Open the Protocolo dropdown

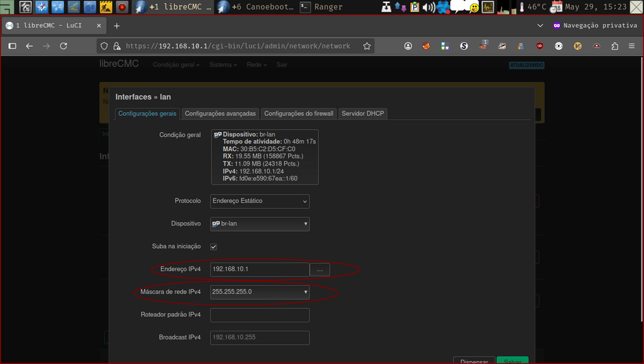[x=260, y=201]
